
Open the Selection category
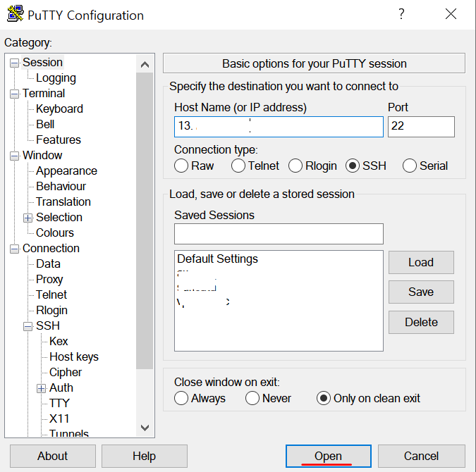click(x=59, y=217)
